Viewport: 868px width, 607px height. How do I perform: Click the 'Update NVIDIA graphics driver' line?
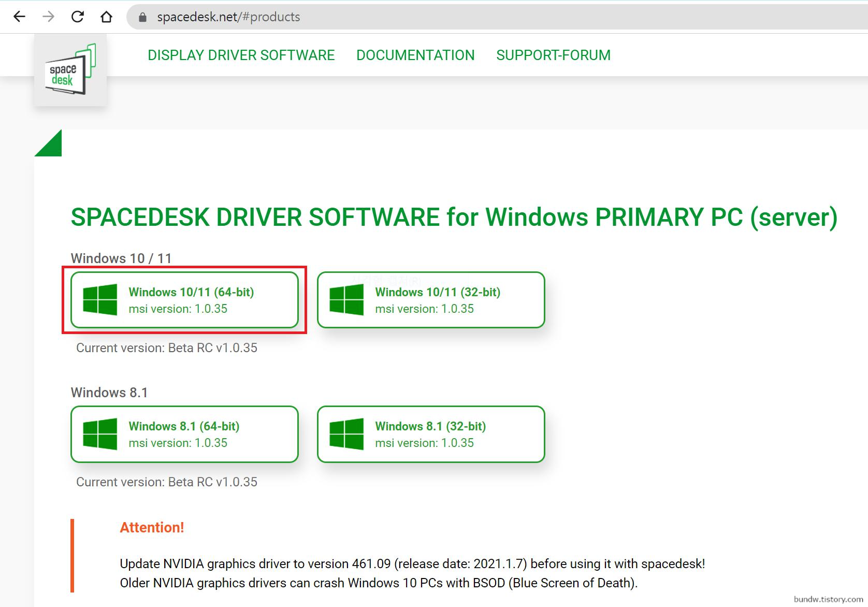coord(412,563)
